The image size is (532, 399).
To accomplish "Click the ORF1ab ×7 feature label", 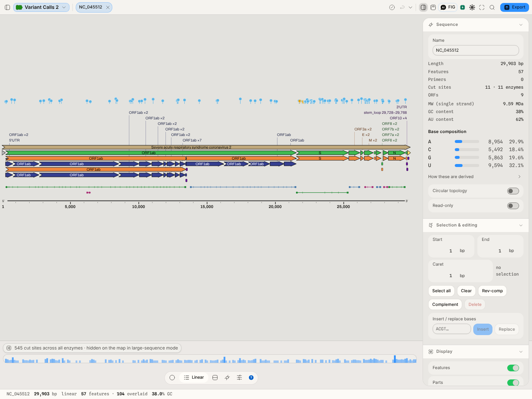I will (192, 140).
